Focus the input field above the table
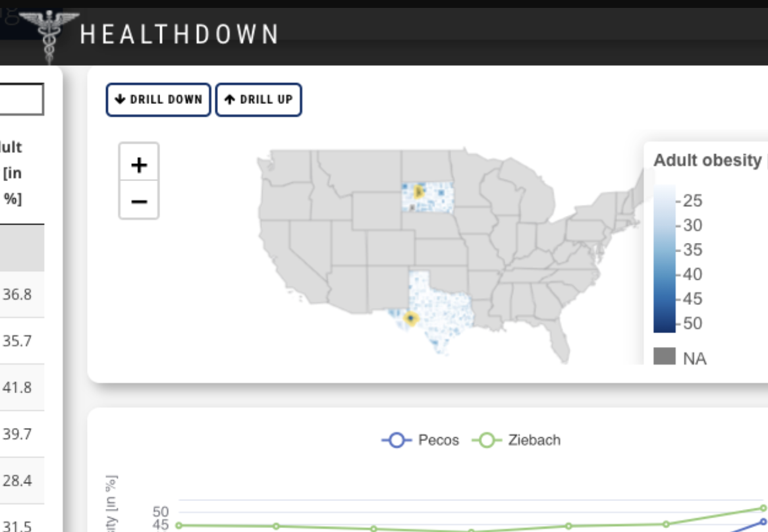Viewport: 768px width, 532px height. click(x=21, y=100)
